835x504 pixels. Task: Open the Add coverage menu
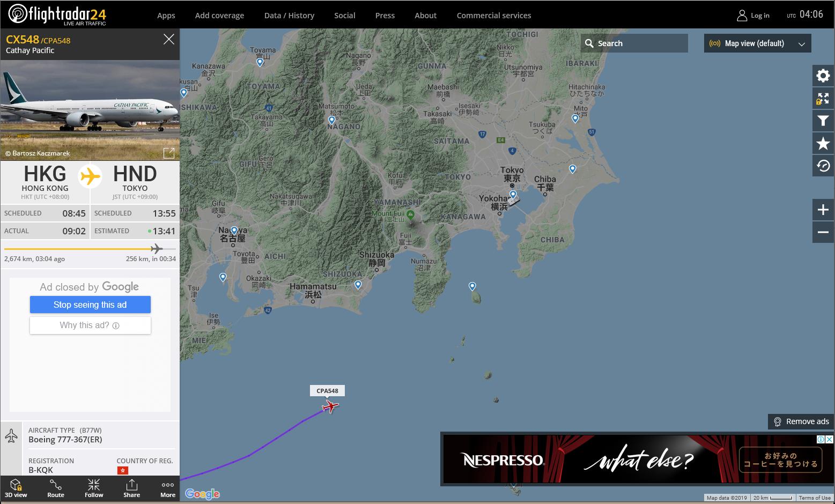point(219,16)
